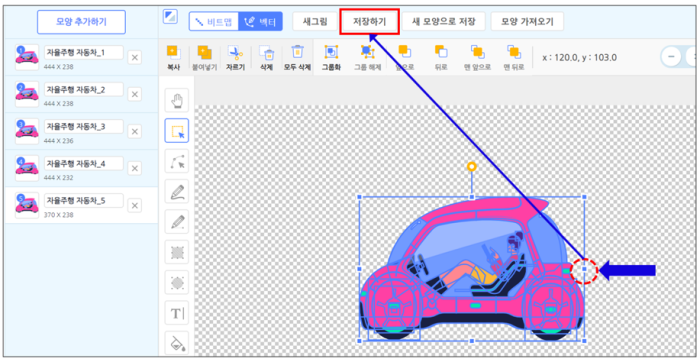Select the rectangle selection arrow tool
The image size is (700, 362).
(x=177, y=130)
